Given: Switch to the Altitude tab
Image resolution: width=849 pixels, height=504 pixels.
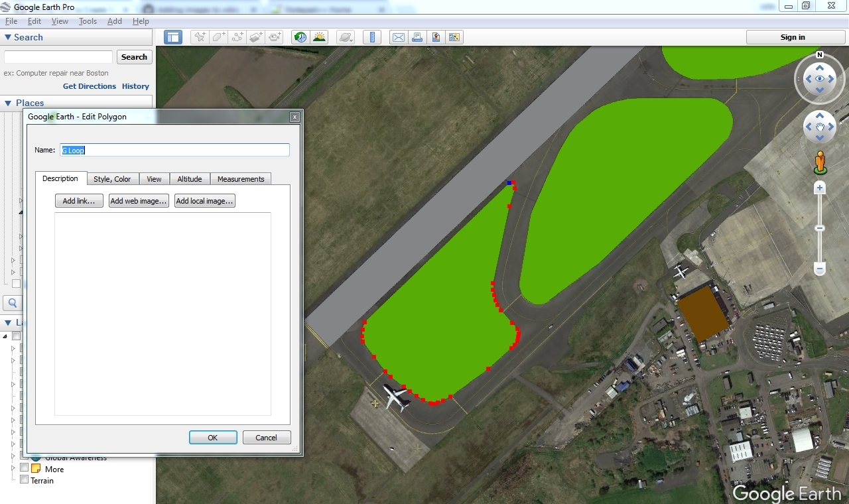Looking at the screenshot, I should pyautogui.click(x=190, y=179).
